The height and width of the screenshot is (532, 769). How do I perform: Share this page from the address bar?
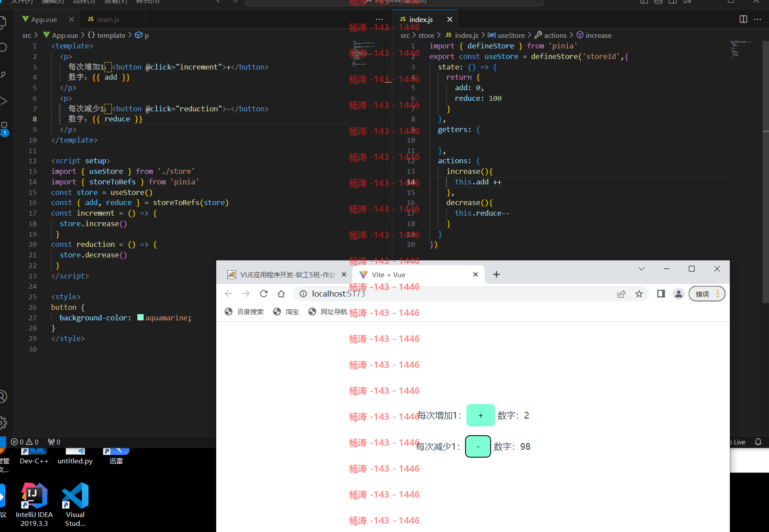pos(621,294)
